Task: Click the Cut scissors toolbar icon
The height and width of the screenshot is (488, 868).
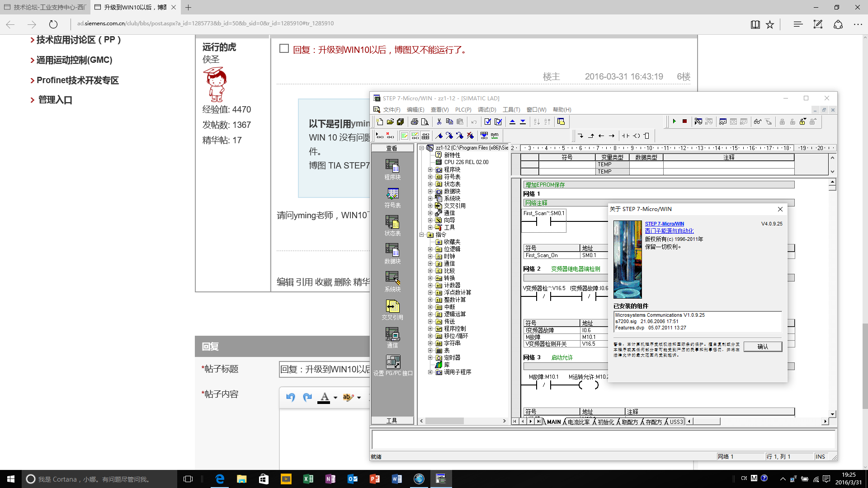Action: [439, 122]
